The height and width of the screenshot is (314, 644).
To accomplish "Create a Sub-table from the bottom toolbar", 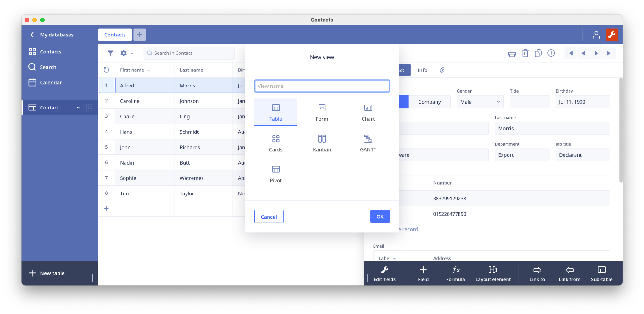I will click(601, 273).
